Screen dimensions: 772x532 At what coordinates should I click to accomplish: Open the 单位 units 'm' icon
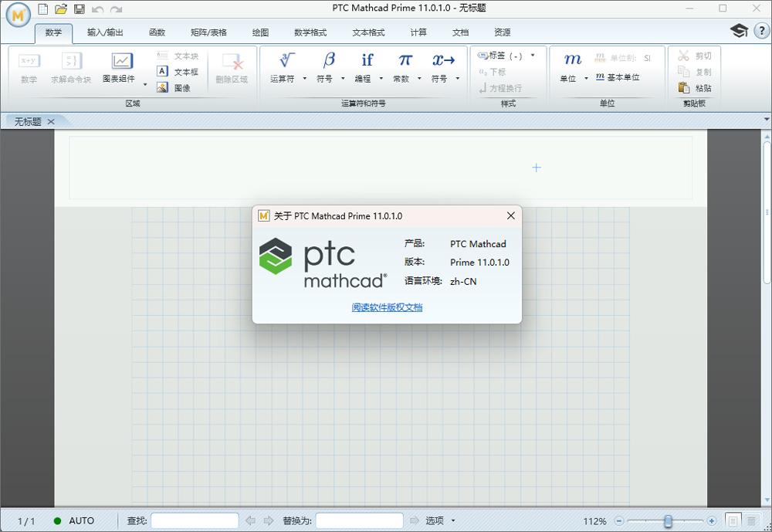click(573, 59)
